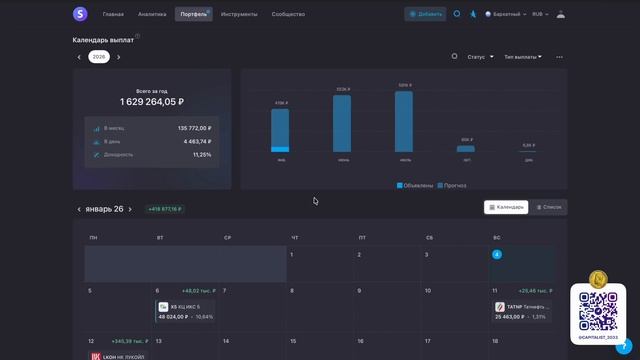This screenshot has width=640, height=360.
Task: Go to the next year arrow
Action: point(118,57)
